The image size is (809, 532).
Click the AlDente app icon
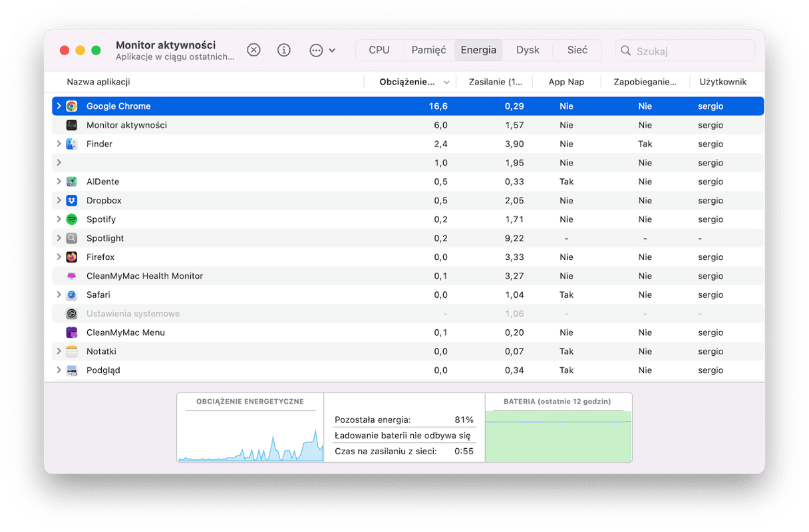(x=72, y=182)
